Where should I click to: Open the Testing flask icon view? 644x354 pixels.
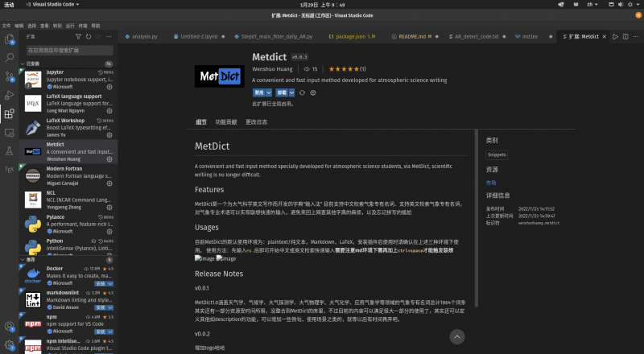[x=10, y=150]
